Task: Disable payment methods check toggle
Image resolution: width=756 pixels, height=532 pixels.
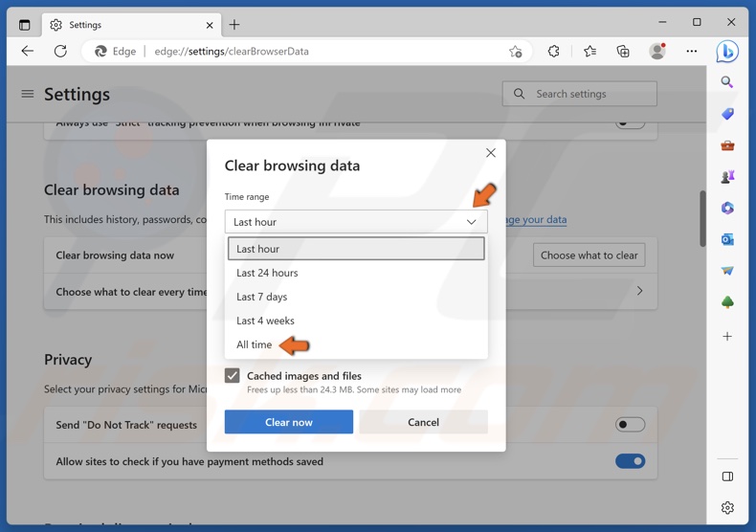Action: click(630, 461)
